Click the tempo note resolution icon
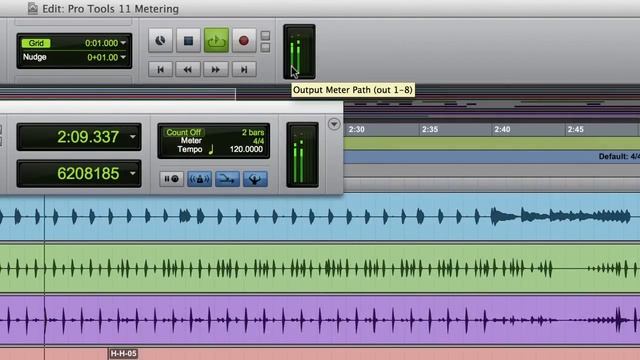640x360 pixels. click(x=211, y=149)
